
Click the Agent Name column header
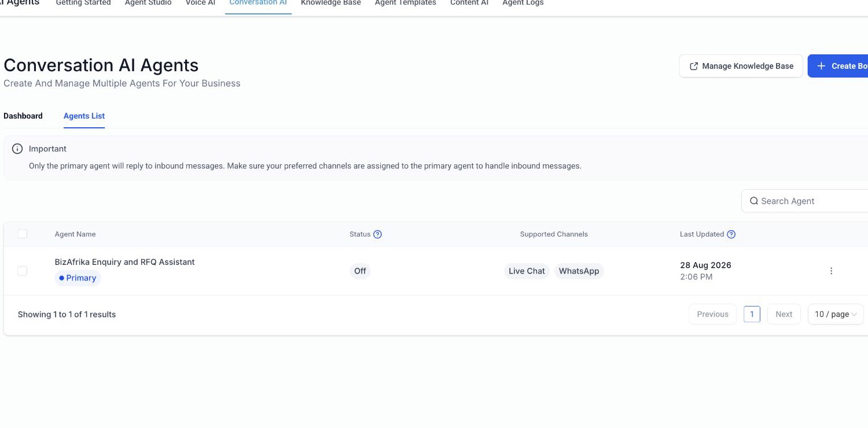coord(75,234)
